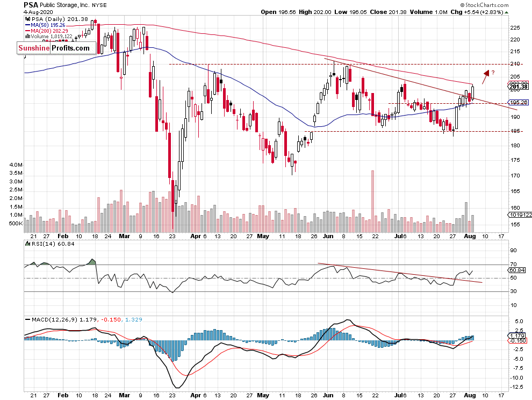This screenshot has height=400, width=532.
Task: Click the StockCharts.com watermark link
Action: point(485,5)
